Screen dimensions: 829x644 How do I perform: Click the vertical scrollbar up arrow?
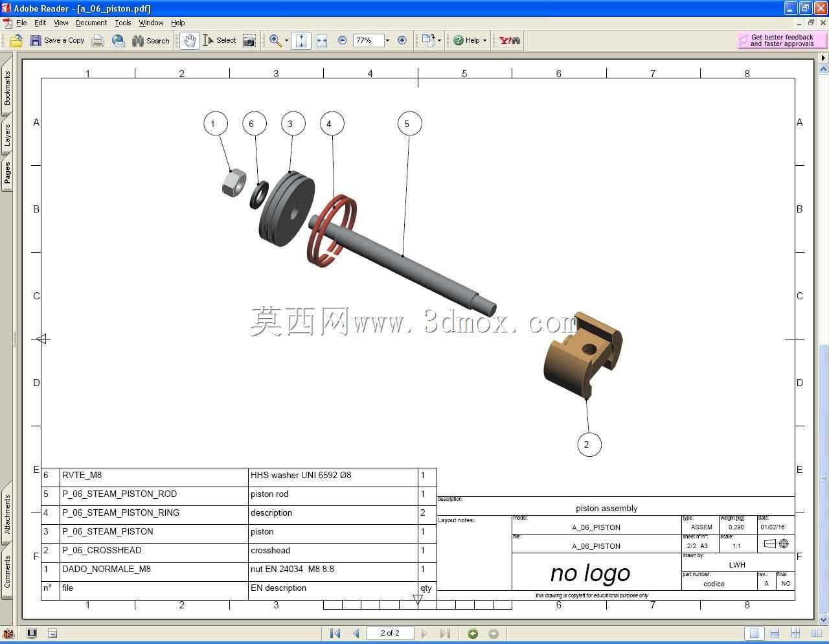[x=824, y=68]
